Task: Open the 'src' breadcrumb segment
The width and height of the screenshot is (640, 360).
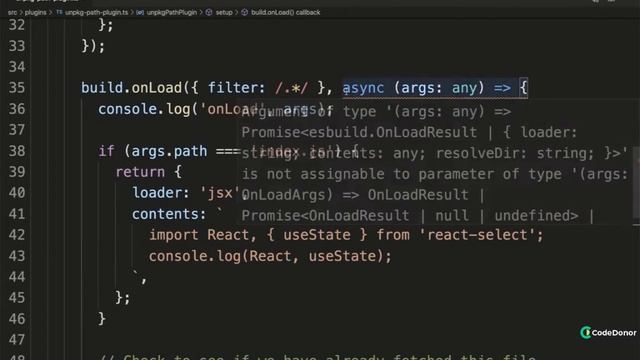Action: click(x=12, y=12)
